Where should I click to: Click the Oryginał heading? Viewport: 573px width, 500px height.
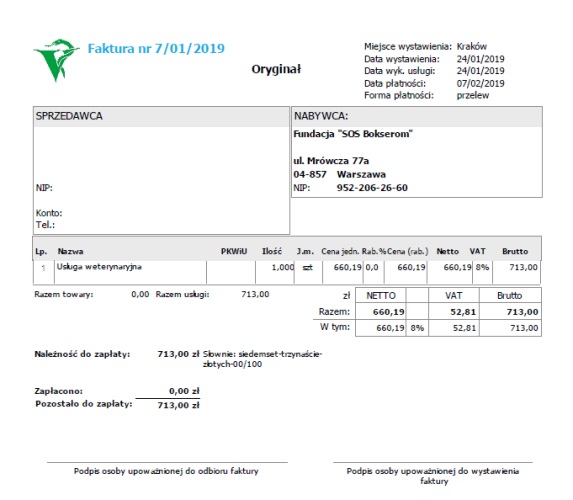coord(276,69)
